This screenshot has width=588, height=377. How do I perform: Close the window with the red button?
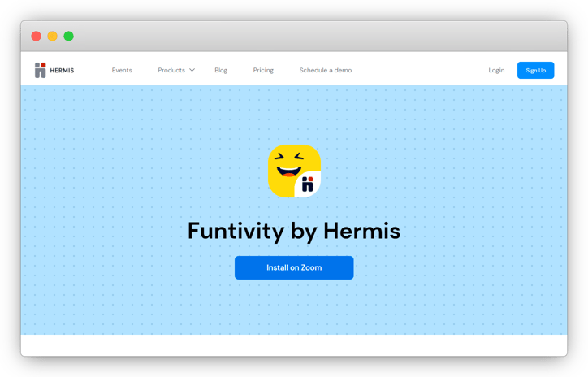pyautogui.click(x=36, y=36)
